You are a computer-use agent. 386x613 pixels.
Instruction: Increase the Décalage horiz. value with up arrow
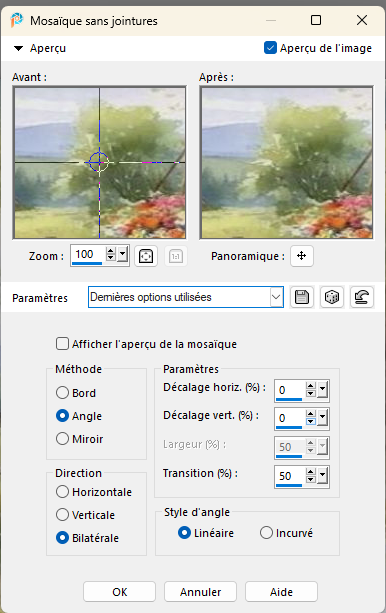coord(311,386)
